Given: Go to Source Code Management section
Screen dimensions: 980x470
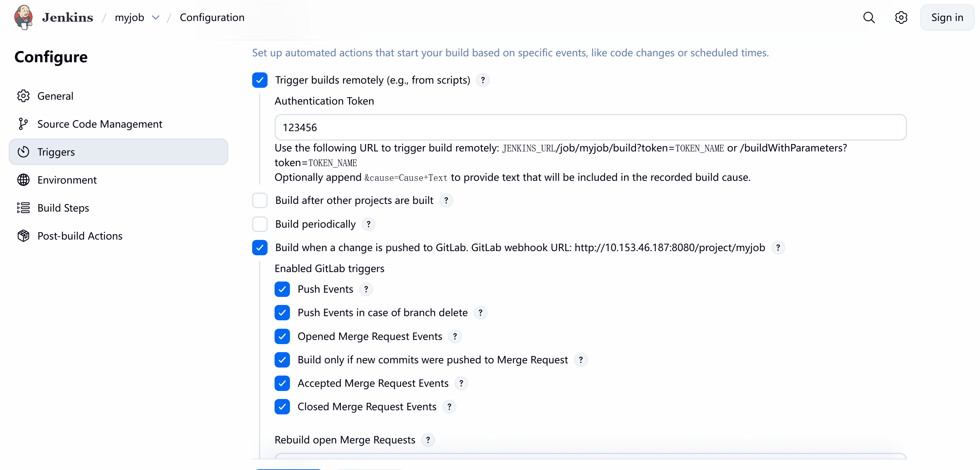Looking at the screenshot, I should click(x=100, y=124).
